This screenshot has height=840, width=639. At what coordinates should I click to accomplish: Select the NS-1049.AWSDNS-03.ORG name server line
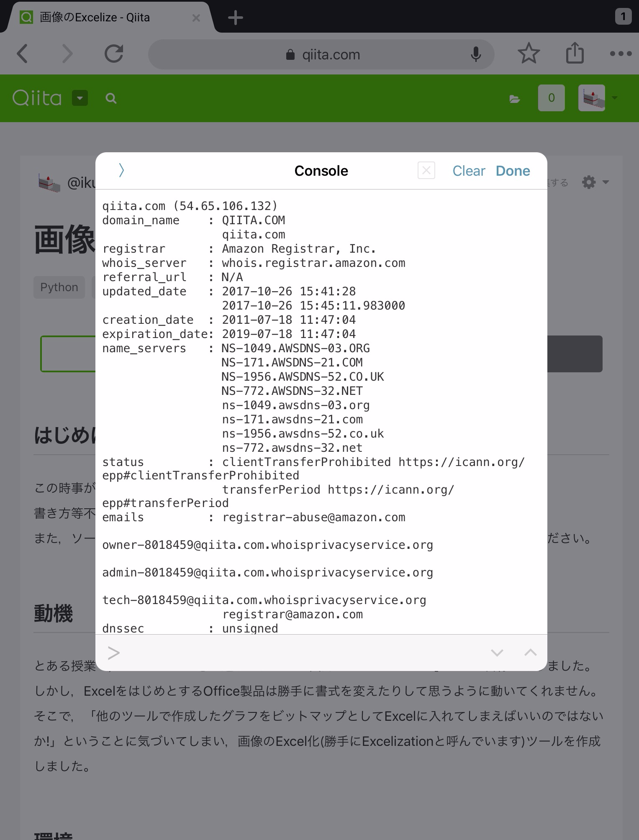(x=296, y=348)
